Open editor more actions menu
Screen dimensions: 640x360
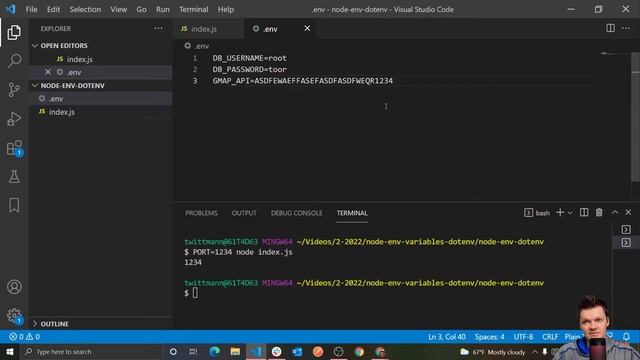(626, 28)
